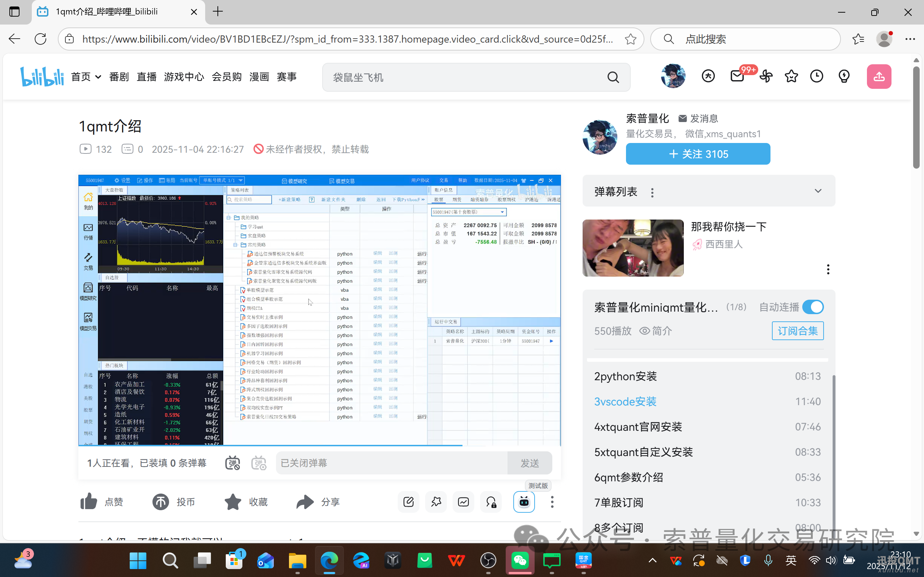Select the 漫画 navigation item
Viewport: 924px width, 577px height.
259,77
